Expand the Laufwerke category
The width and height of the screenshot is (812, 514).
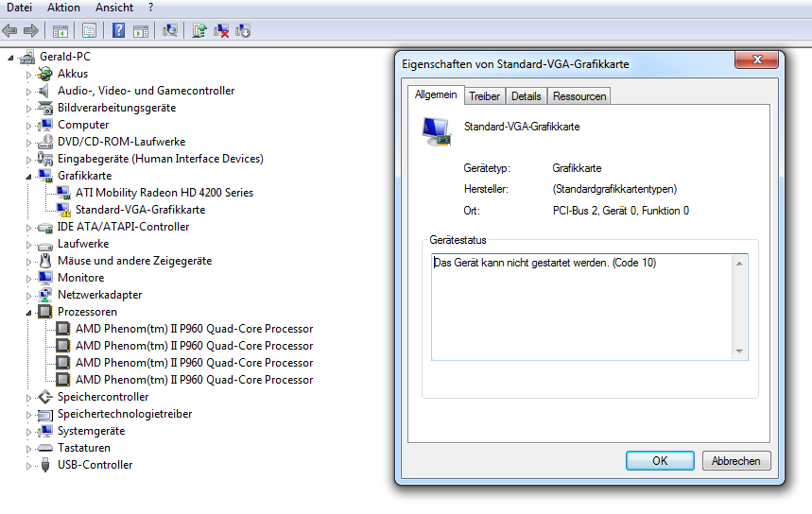tap(29, 245)
